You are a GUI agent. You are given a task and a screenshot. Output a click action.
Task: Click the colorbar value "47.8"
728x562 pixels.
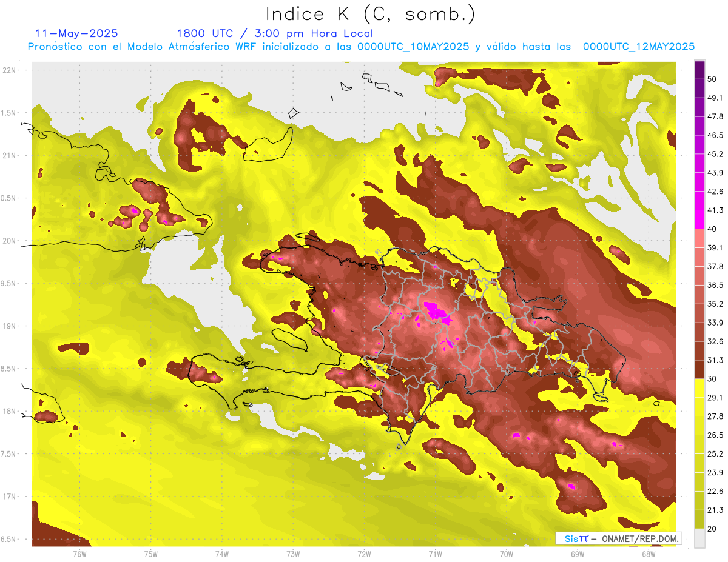click(715, 116)
